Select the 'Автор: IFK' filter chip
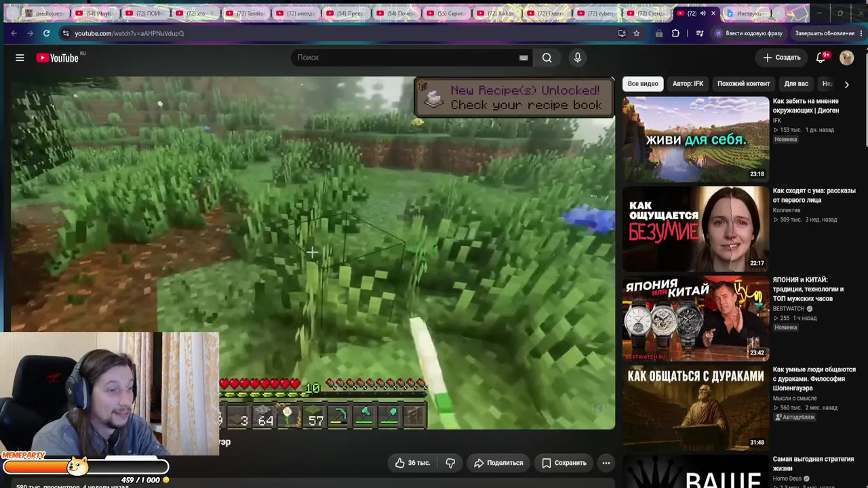 click(688, 84)
